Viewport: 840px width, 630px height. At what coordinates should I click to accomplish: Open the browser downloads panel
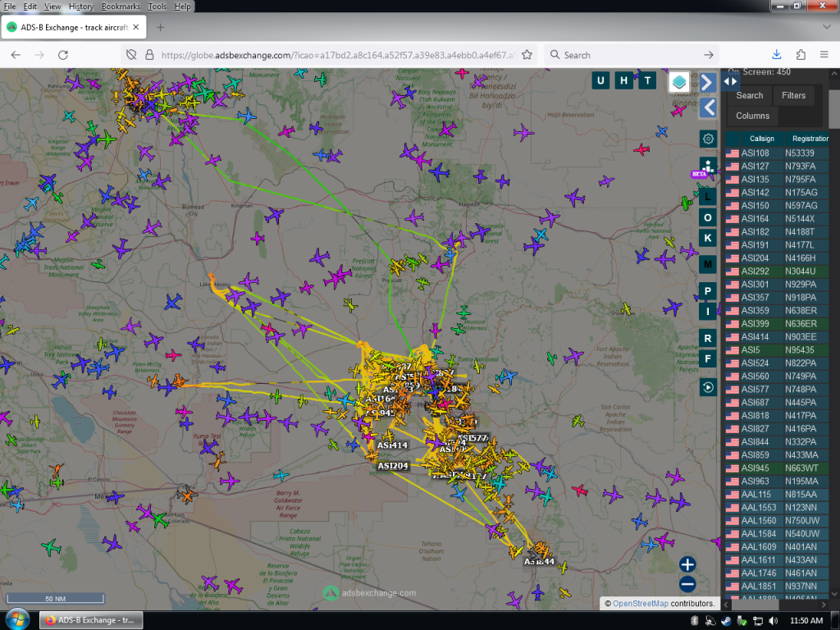(x=777, y=55)
